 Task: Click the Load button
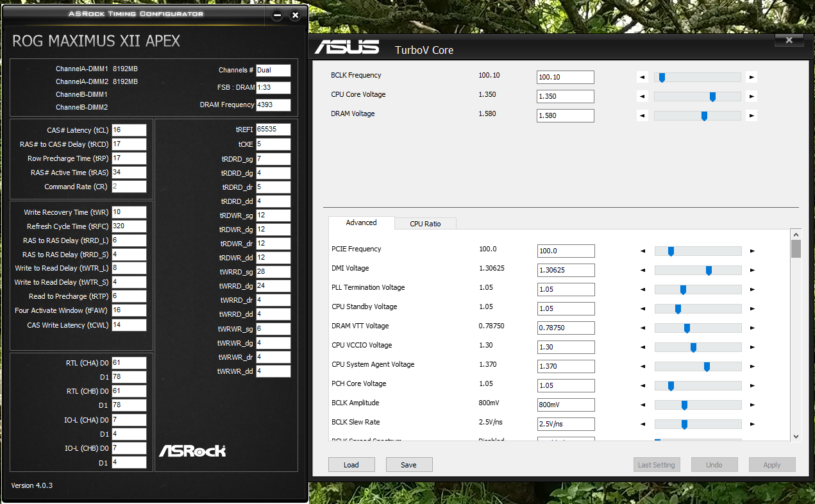(x=351, y=465)
